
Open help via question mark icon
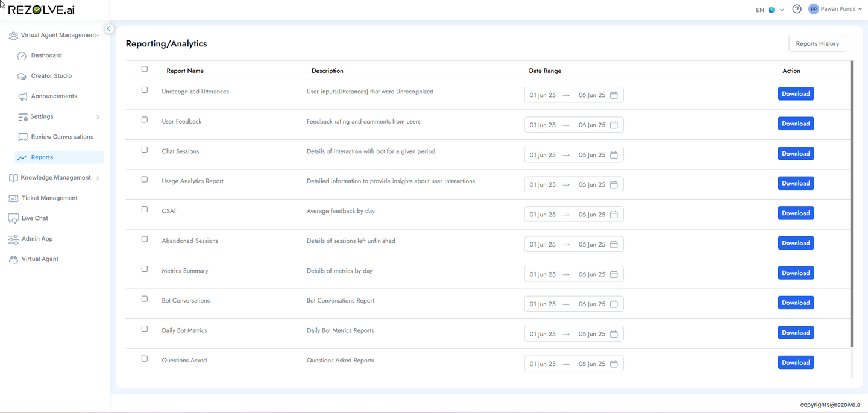tap(797, 9)
